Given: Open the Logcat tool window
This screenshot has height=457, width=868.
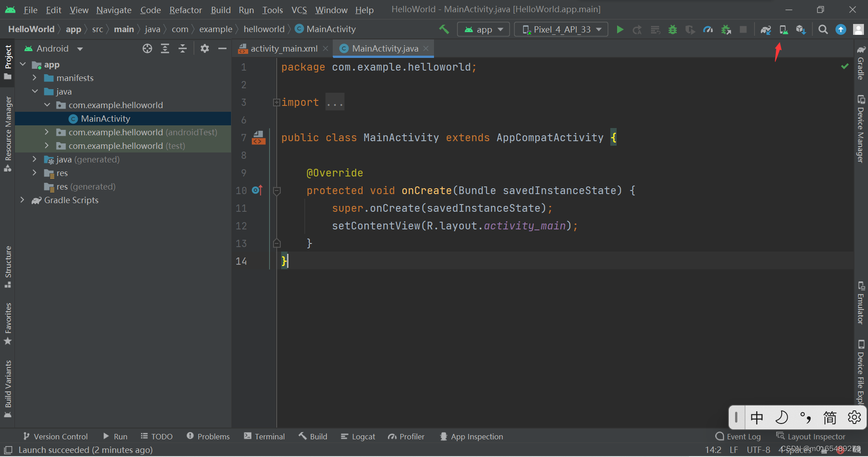Looking at the screenshot, I should tap(358, 437).
